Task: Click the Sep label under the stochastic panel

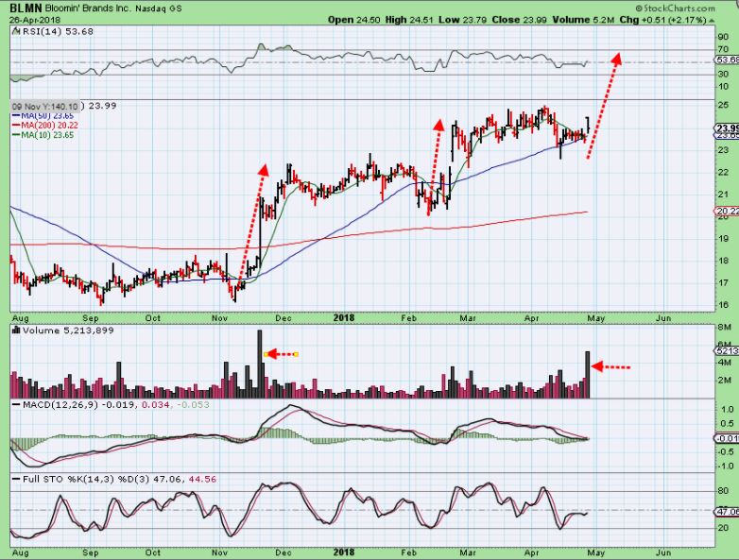Action: tap(91, 552)
